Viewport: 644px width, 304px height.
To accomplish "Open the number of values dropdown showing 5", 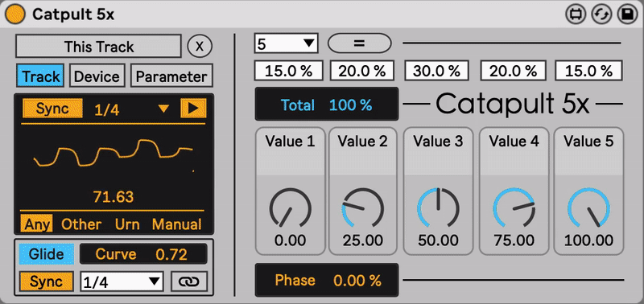I will click(x=286, y=43).
